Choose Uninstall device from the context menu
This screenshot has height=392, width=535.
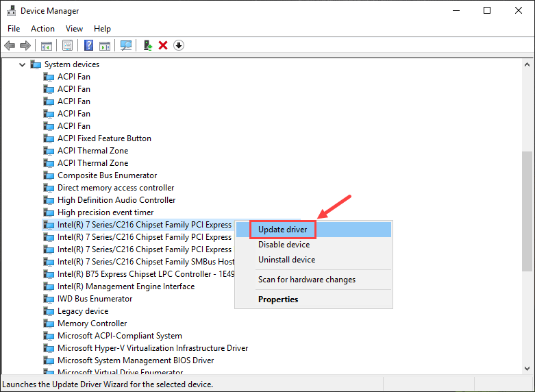[x=286, y=260]
